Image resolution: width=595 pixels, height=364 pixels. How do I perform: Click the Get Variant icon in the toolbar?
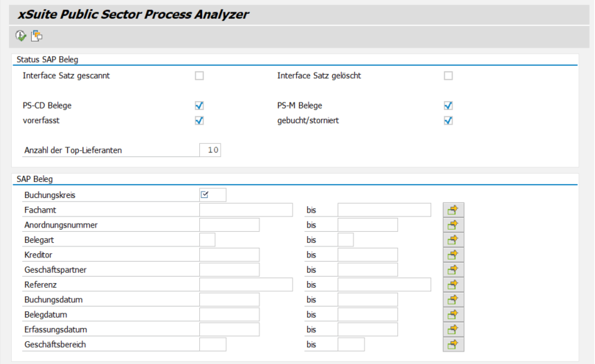(37, 36)
